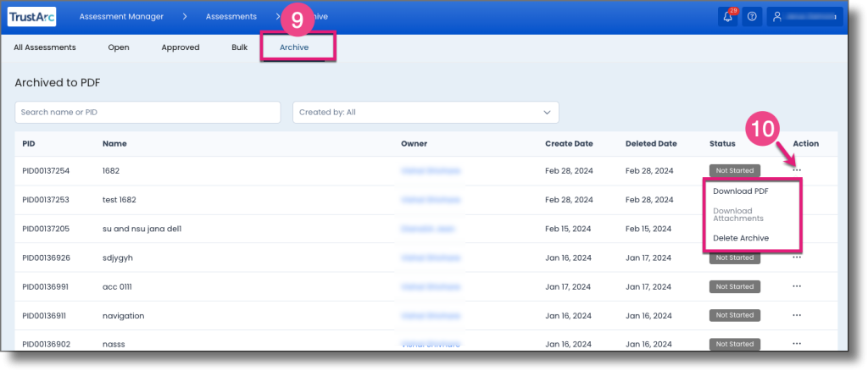Screen dimensions: 868x371
Task: Switch to the Approved tab
Action: tap(181, 47)
